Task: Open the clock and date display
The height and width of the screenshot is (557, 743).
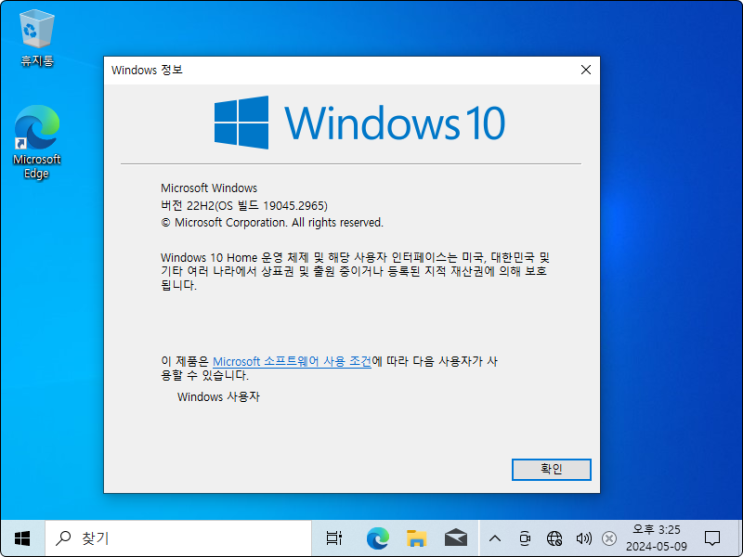Action: (656, 539)
